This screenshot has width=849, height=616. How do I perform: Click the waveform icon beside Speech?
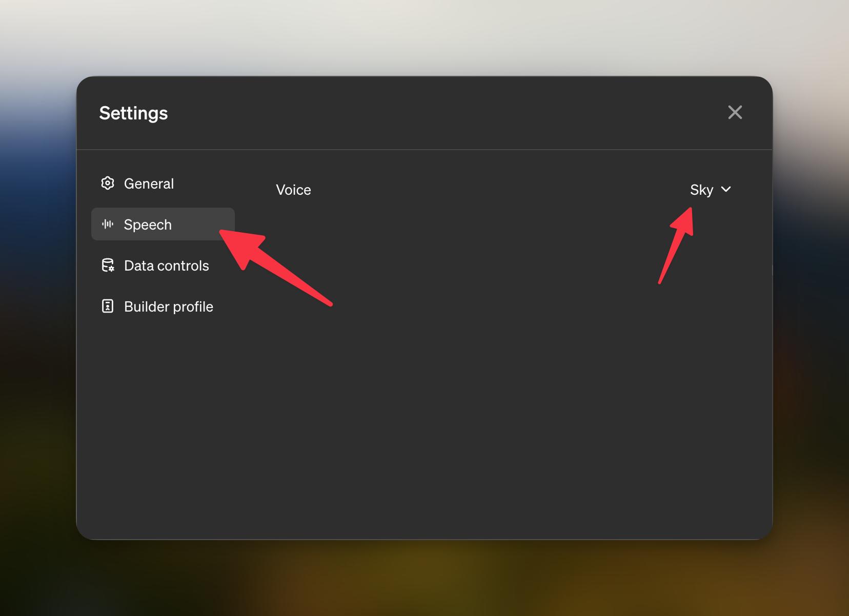pyautogui.click(x=108, y=224)
